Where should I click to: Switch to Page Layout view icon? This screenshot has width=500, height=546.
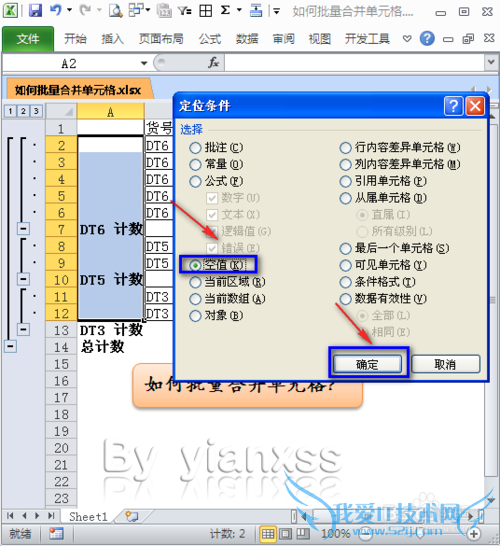286,534
